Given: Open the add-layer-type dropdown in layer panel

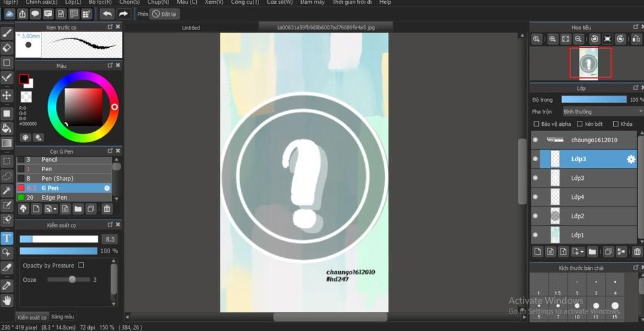Looking at the screenshot, I should click(582, 252).
